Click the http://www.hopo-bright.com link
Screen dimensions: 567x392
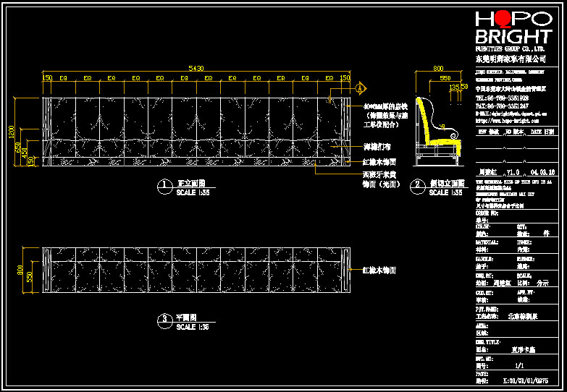click(x=507, y=121)
